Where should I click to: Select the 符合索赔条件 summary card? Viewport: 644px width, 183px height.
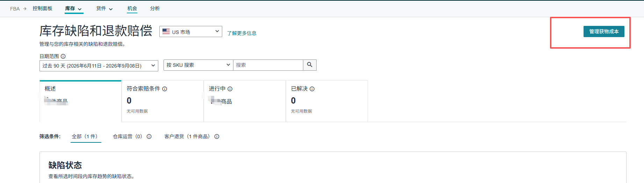click(162, 101)
